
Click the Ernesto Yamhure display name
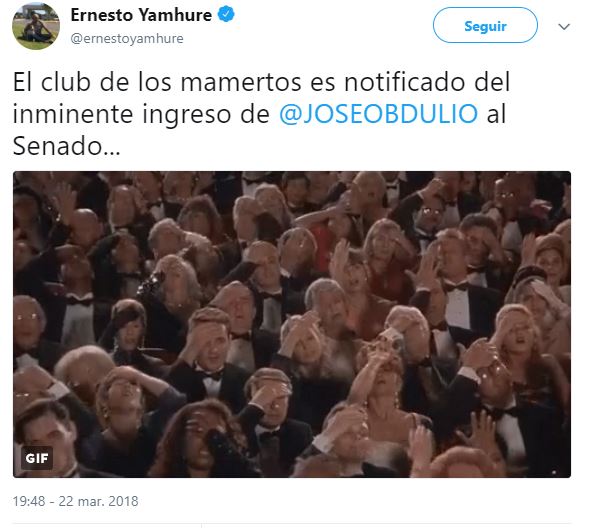click(x=141, y=15)
